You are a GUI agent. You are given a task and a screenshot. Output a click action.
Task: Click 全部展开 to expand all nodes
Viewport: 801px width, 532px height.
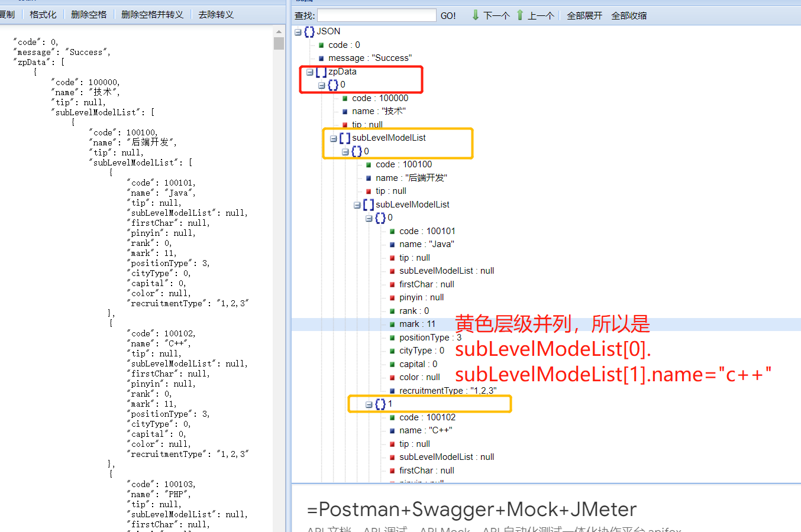click(x=584, y=16)
